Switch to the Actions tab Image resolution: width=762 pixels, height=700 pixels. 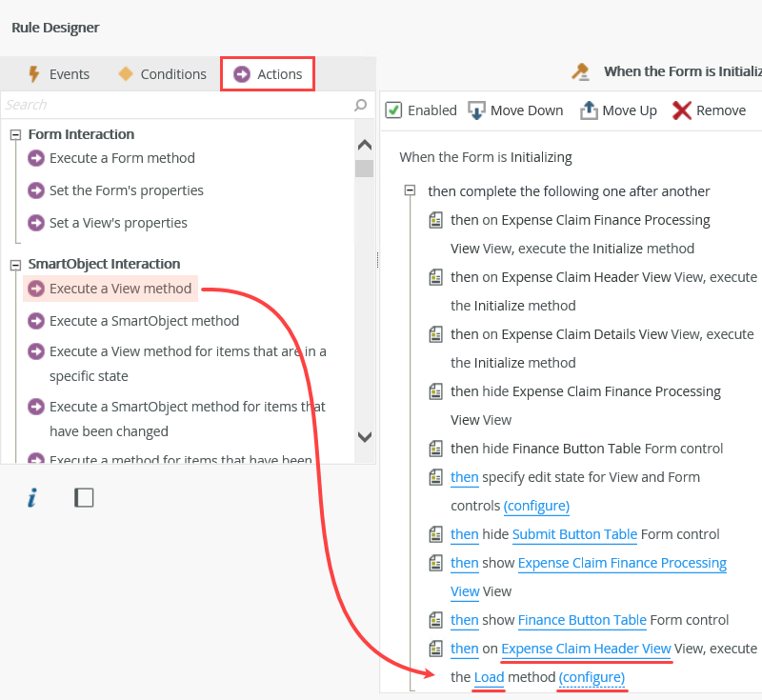tap(267, 73)
